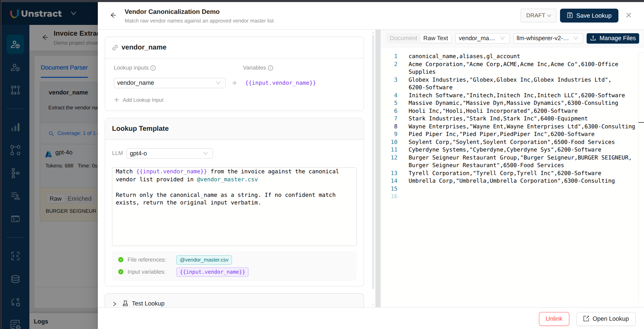Click the lookup form vertical scrollbar
This screenshot has height=329, width=644.
pos(373,163)
